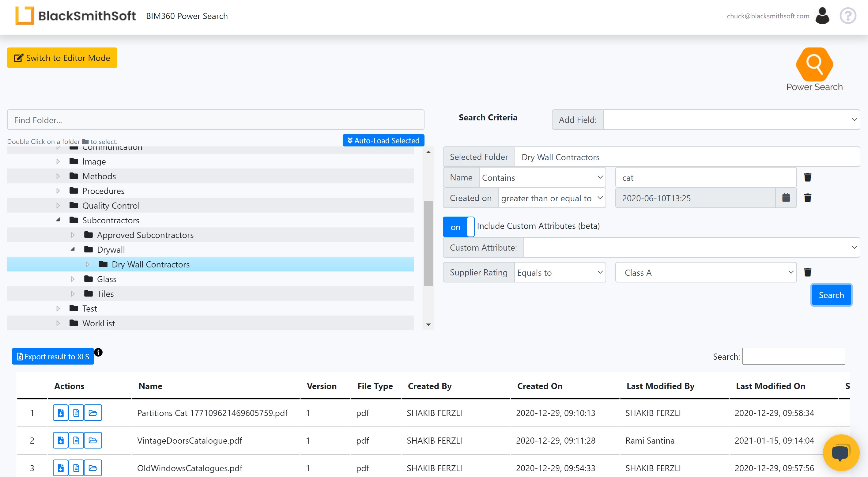Delete the Name search criterion
The height and width of the screenshot is (477, 868).
(807, 177)
